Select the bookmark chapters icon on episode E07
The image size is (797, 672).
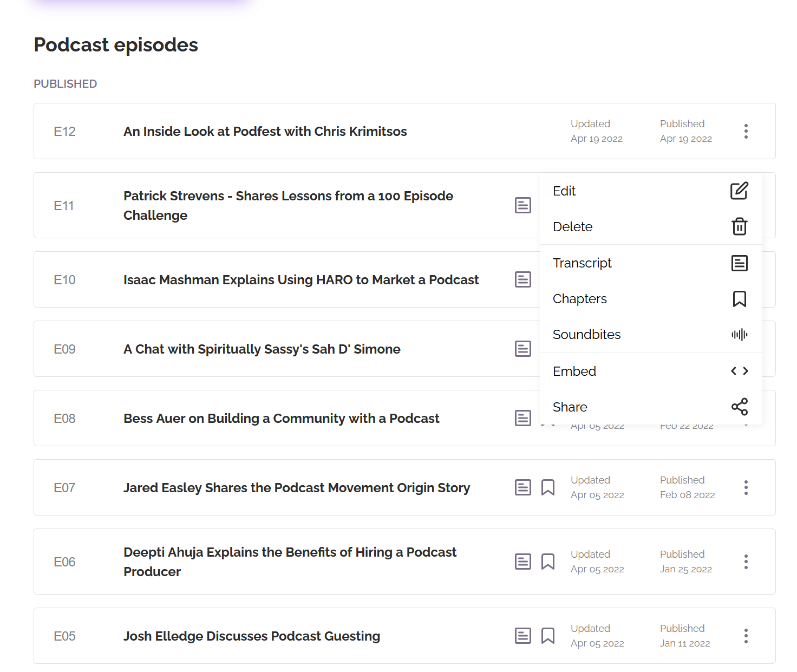547,487
